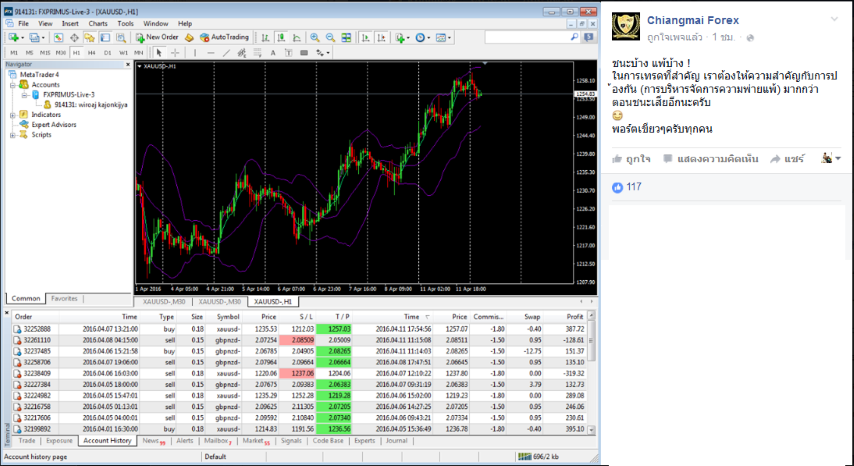Toggle the Market Watch window icon

click(x=58, y=38)
